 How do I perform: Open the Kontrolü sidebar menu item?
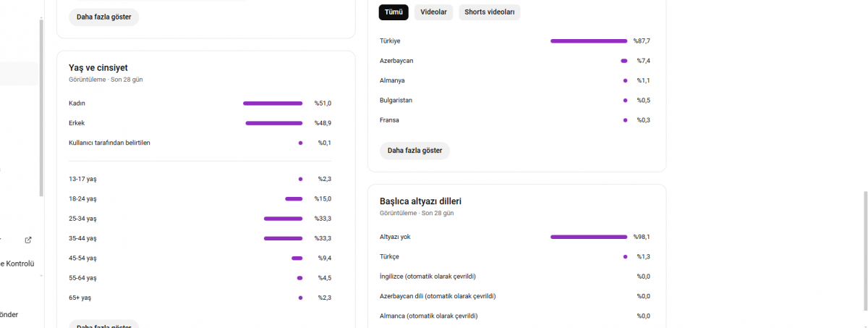point(17,264)
